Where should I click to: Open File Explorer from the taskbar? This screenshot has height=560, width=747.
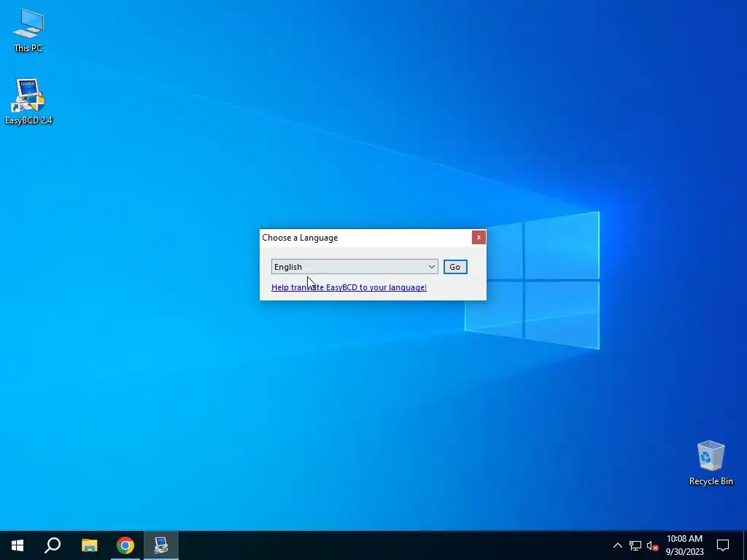(89, 545)
